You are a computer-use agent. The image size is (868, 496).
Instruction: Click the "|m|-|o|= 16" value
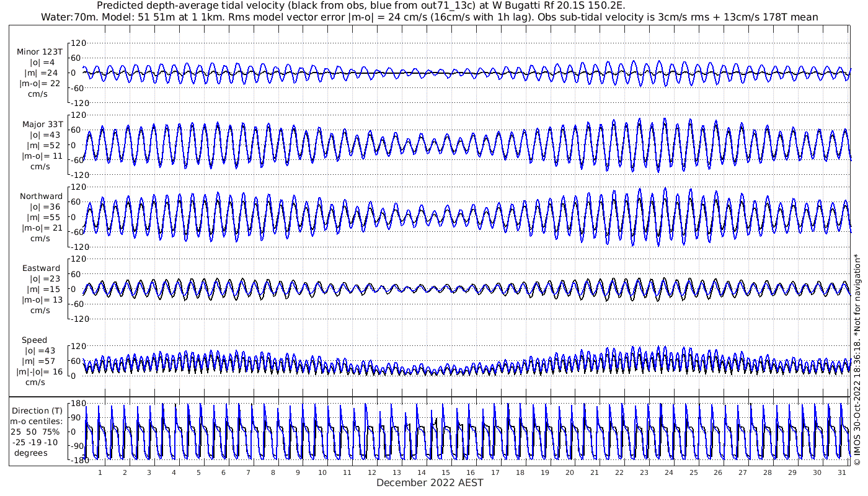(41, 372)
